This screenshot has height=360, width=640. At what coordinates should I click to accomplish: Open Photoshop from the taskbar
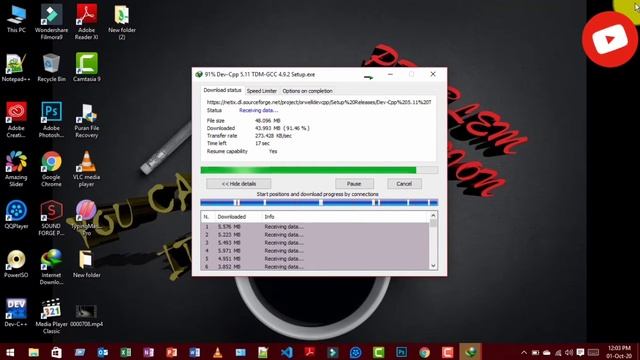[402, 352]
